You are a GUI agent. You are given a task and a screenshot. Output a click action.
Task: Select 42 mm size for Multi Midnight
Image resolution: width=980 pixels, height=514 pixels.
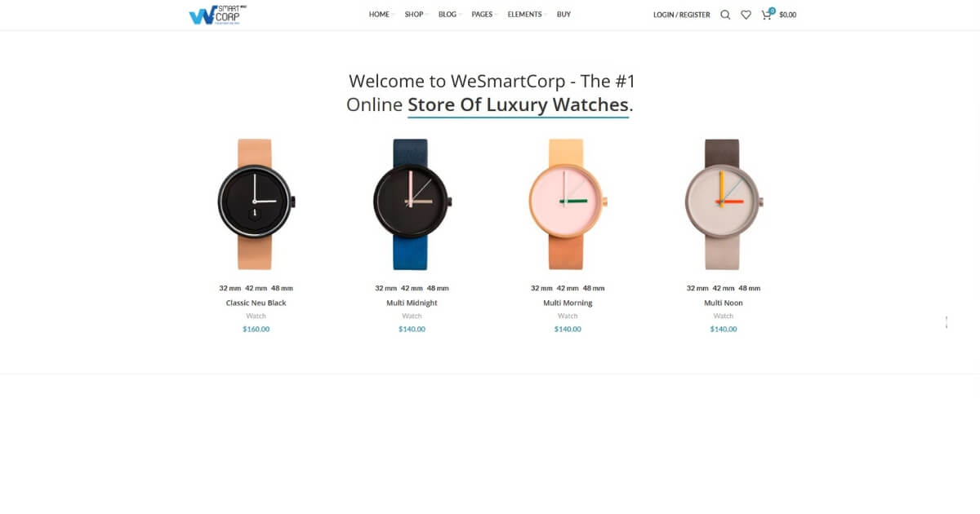pyautogui.click(x=412, y=288)
